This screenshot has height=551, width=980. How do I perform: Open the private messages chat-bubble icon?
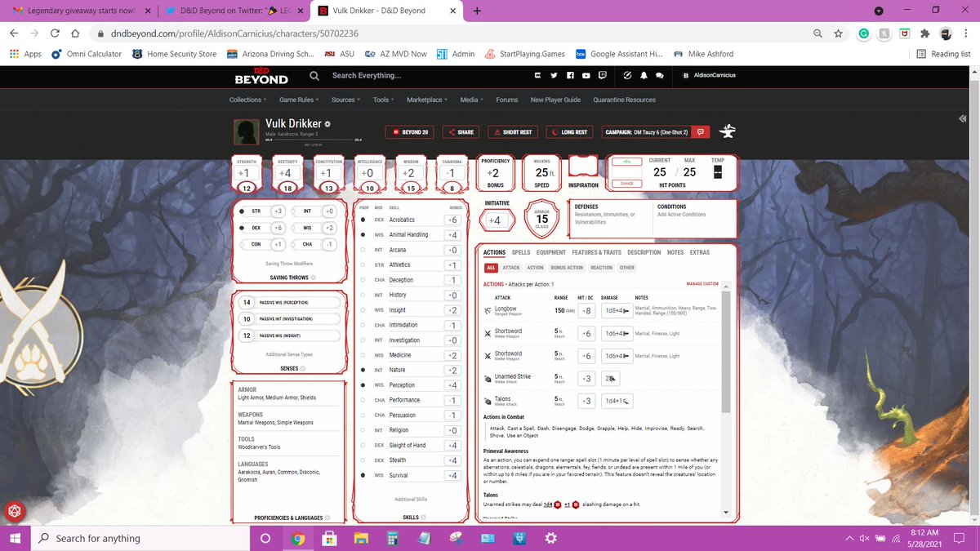pos(659,75)
